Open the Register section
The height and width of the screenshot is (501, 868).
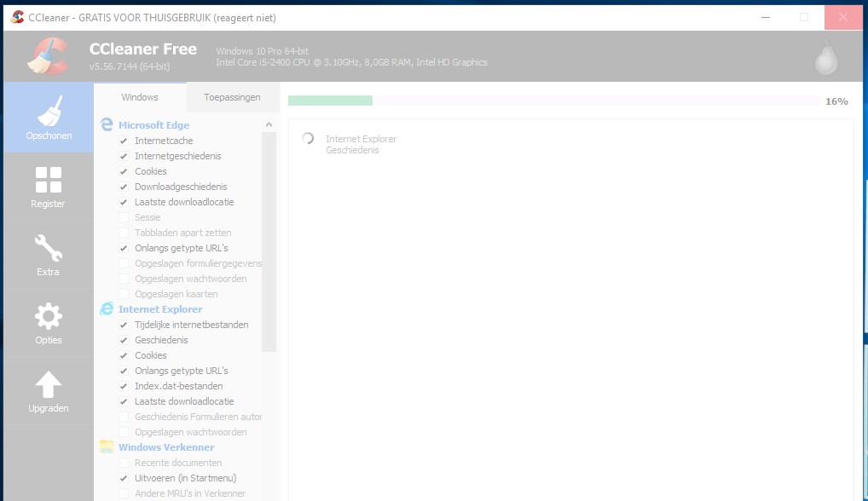pos(49,187)
